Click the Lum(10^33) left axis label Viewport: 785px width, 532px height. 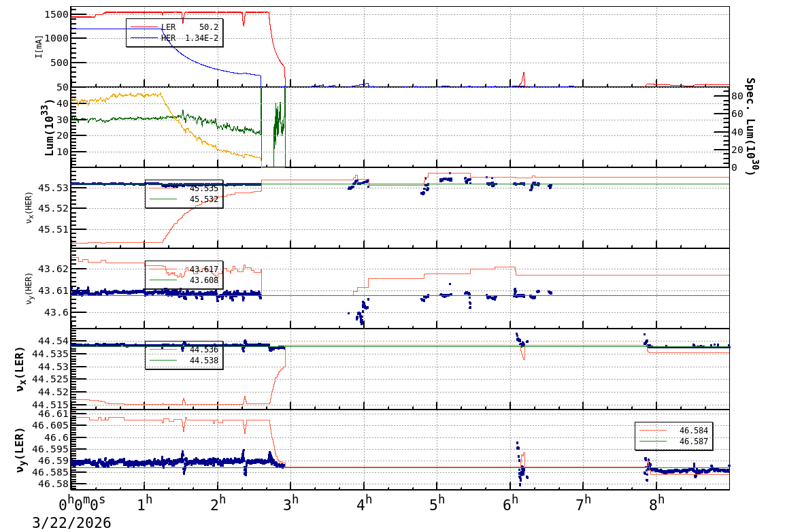coord(48,128)
